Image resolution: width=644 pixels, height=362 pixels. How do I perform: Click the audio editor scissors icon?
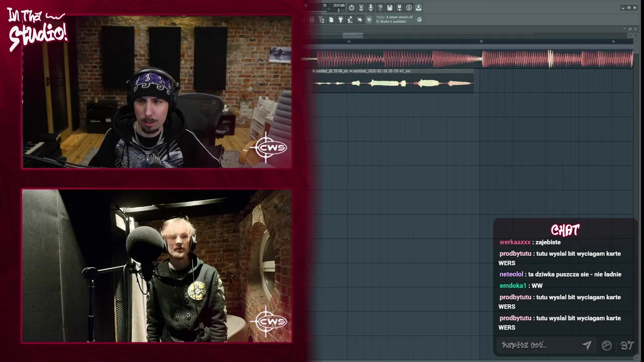pyautogui.click(x=361, y=8)
